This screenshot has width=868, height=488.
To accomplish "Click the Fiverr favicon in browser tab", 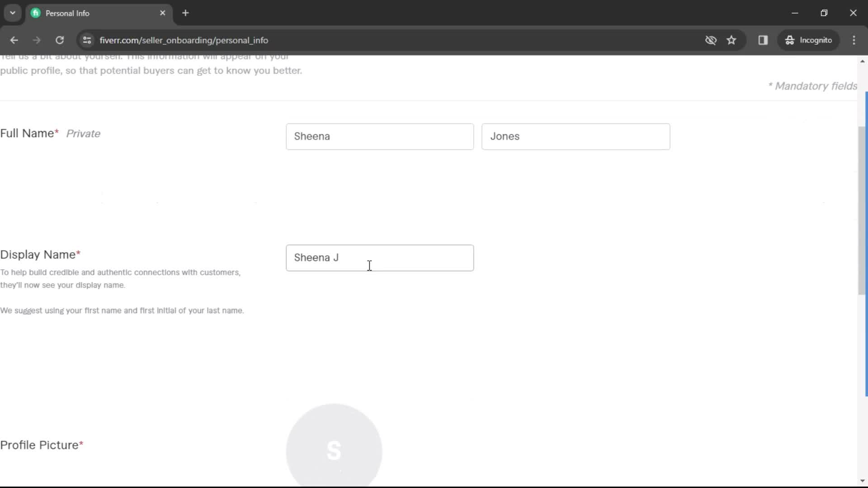I will [x=36, y=13].
